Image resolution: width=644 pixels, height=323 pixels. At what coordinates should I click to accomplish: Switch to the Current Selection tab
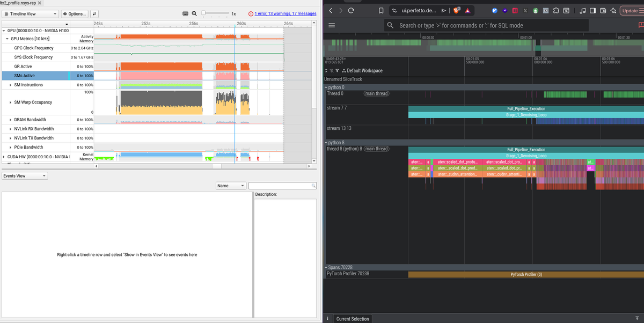pos(353,319)
